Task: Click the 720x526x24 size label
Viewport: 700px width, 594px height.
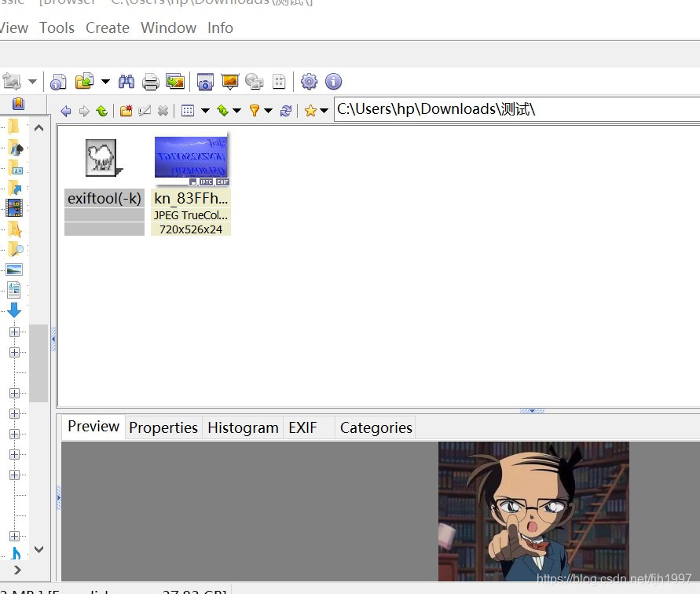Action: tap(191, 229)
